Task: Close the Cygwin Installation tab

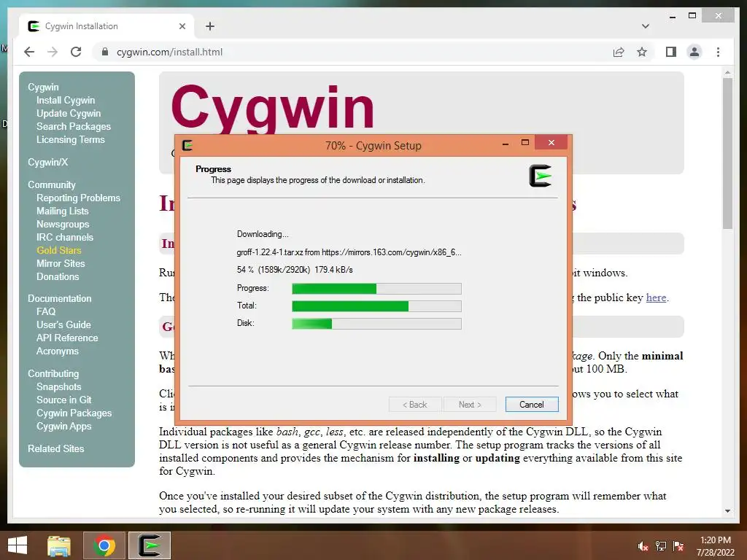Action: tap(182, 26)
